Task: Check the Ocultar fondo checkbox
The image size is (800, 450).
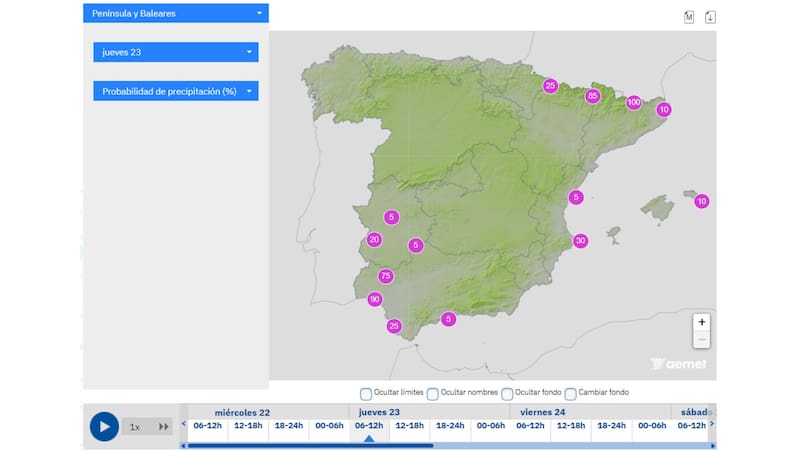Action: click(507, 393)
